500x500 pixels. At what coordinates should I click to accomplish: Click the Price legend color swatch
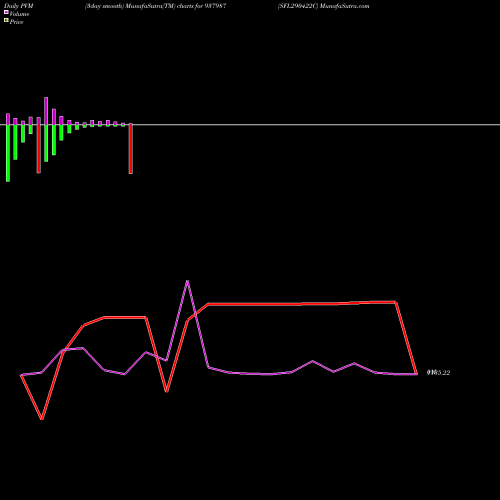click(x=6, y=21)
